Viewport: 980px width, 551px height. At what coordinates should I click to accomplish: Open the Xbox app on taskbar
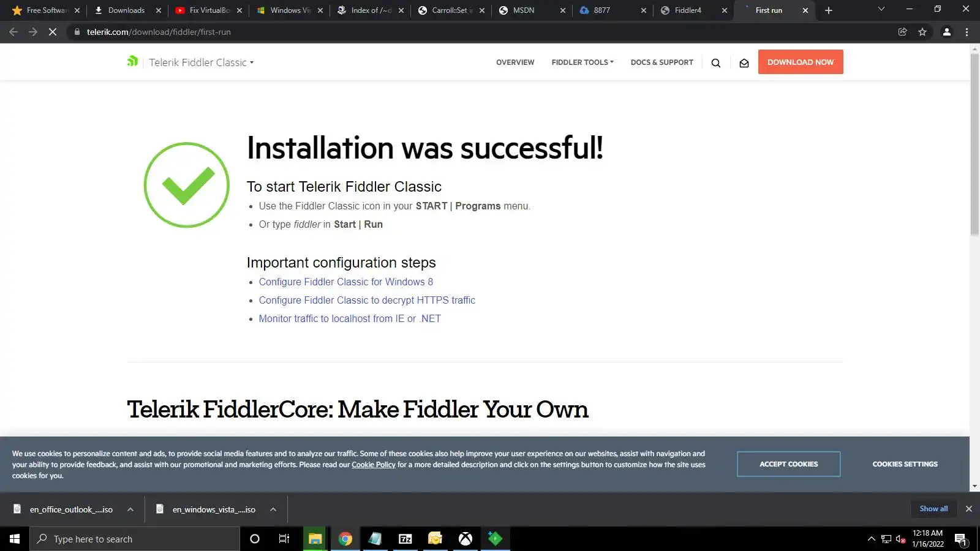[466, 539]
